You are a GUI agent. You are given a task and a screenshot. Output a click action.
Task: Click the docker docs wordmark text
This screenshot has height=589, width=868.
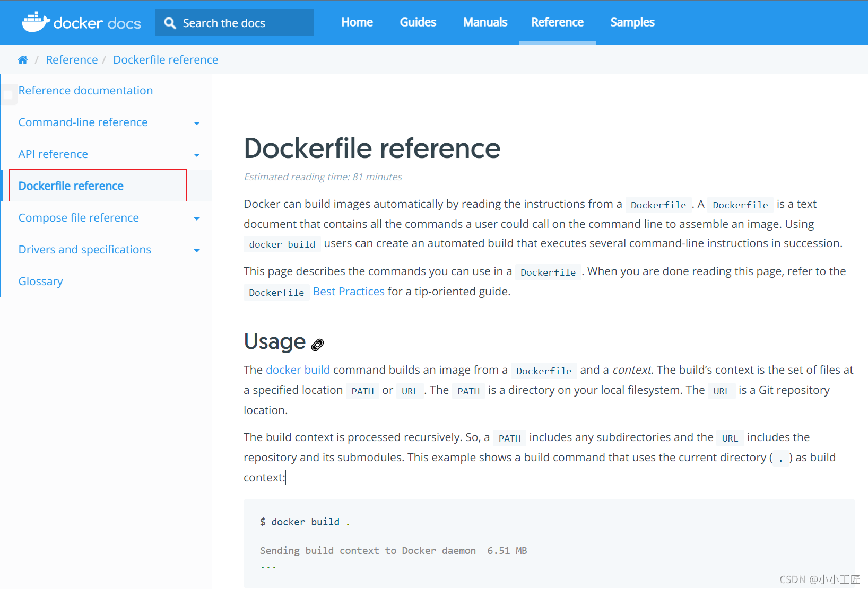click(97, 23)
